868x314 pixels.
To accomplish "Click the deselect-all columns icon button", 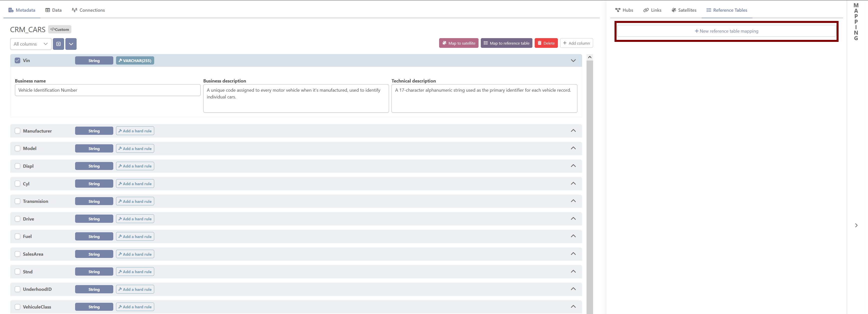I will pyautogui.click(x=58, y=44).
